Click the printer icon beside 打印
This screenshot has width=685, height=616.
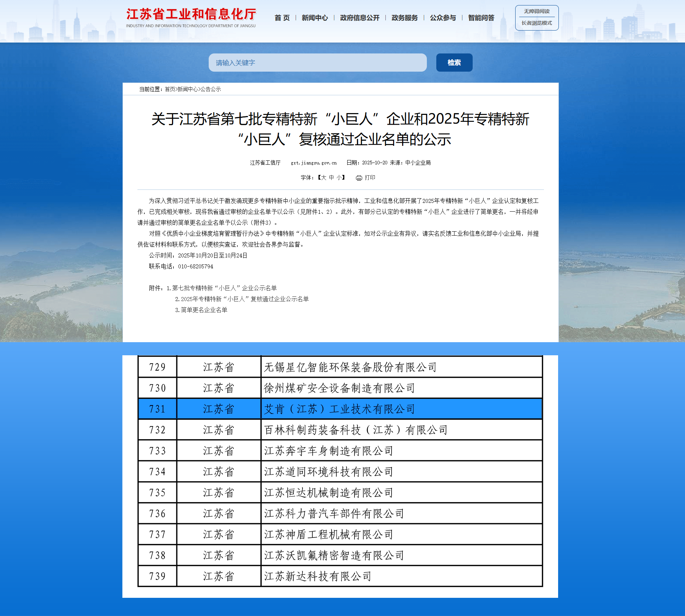[x=359, y=177]
